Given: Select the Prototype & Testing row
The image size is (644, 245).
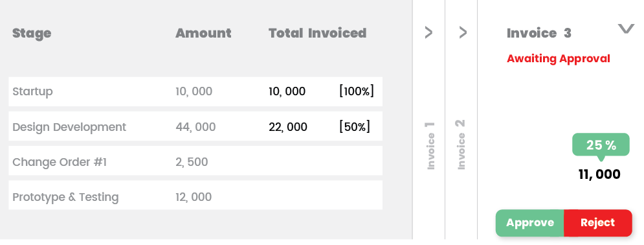Looking at the screenshot, I should pyautogui.click(x=195, y=195).
